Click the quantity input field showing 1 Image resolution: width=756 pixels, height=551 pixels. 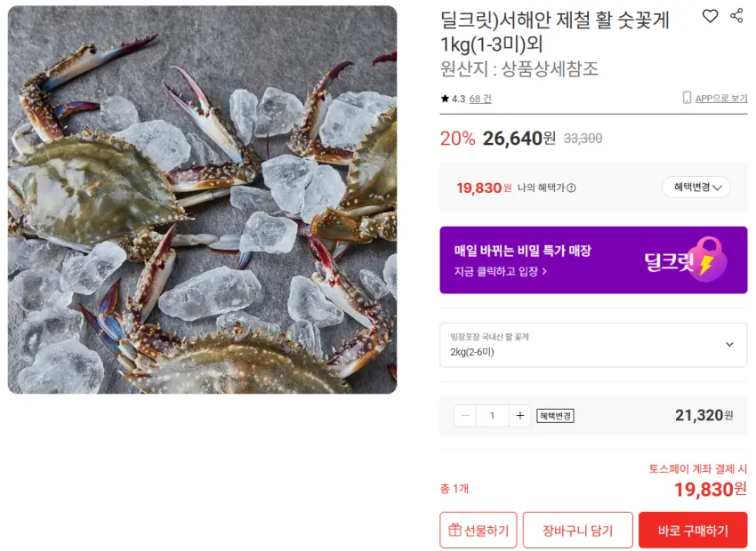(x=492, y=415)
